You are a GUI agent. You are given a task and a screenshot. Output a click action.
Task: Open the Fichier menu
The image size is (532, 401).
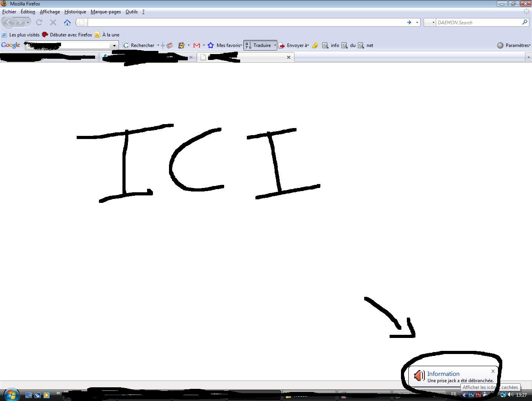pos(9,12)
